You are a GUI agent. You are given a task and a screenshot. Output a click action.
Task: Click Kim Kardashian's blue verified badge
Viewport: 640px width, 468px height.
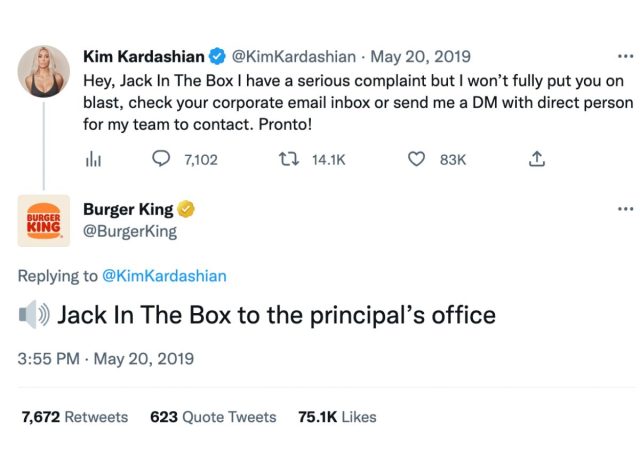tap(216, 56)
